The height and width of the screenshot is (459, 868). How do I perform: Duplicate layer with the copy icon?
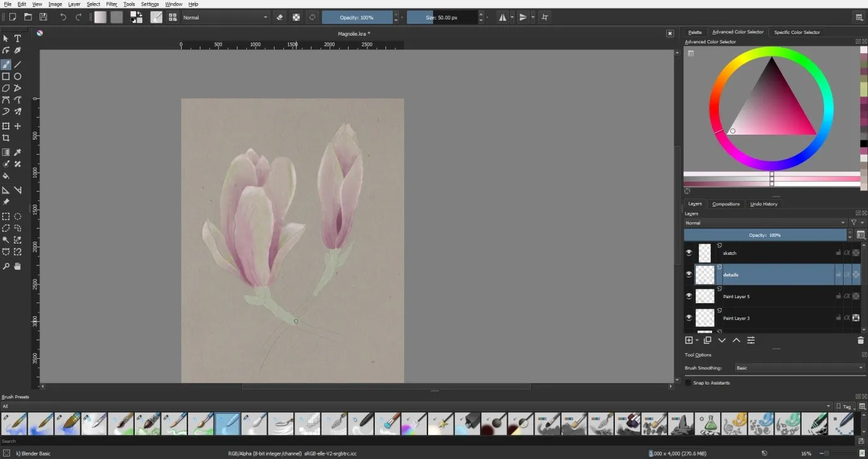707,340
